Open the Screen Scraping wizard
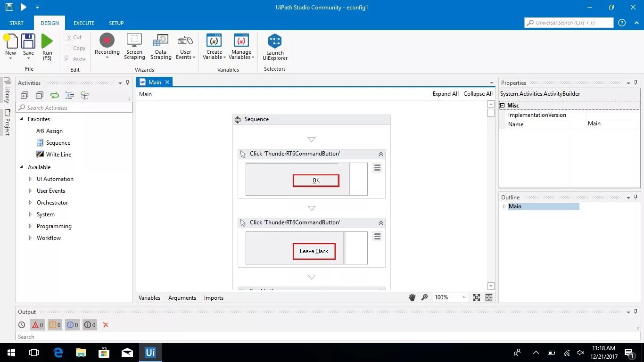 [x=134, y=47]
